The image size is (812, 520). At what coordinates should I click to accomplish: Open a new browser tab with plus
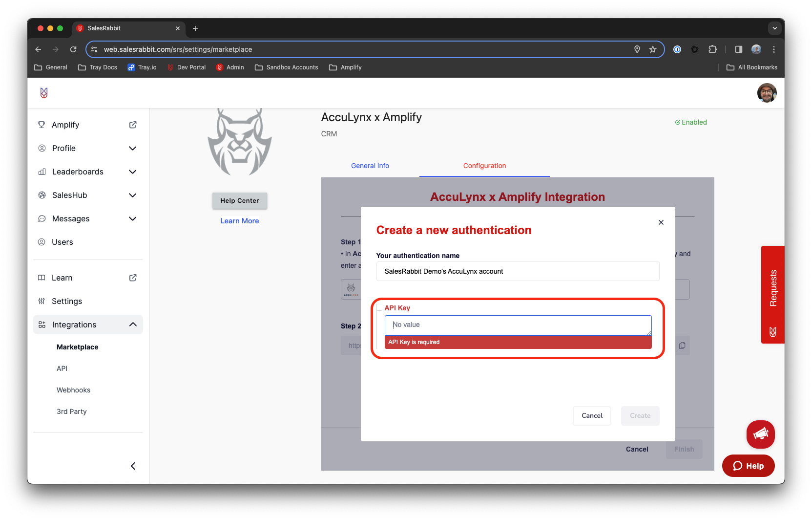coord(195,28)
